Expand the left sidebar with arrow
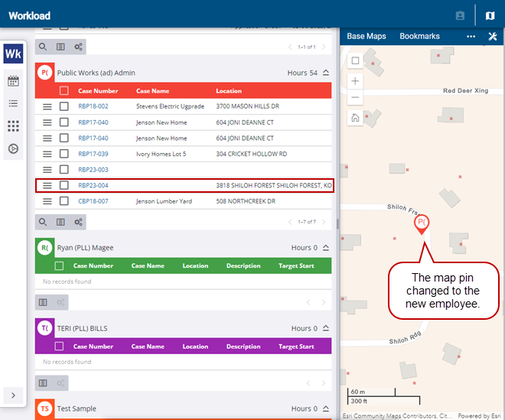Viewport: 505px width, 420px height. (x=13, y=396)
